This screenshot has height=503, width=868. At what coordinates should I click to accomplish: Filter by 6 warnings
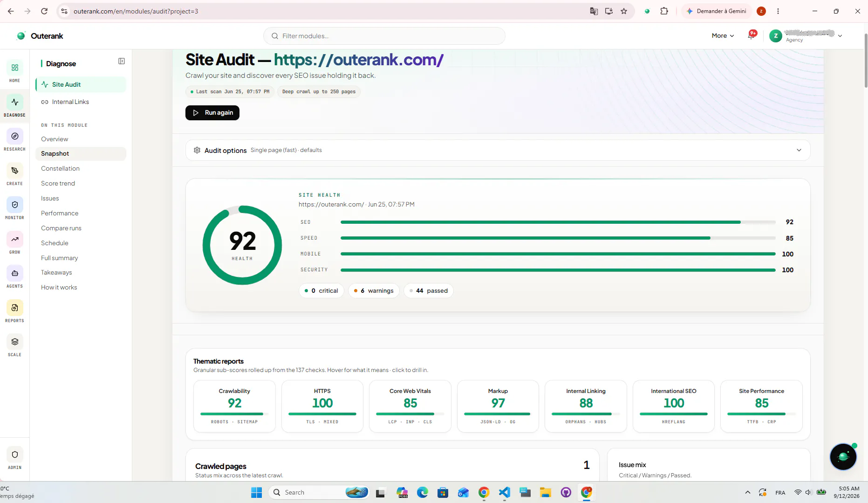(x=374, y=291)
